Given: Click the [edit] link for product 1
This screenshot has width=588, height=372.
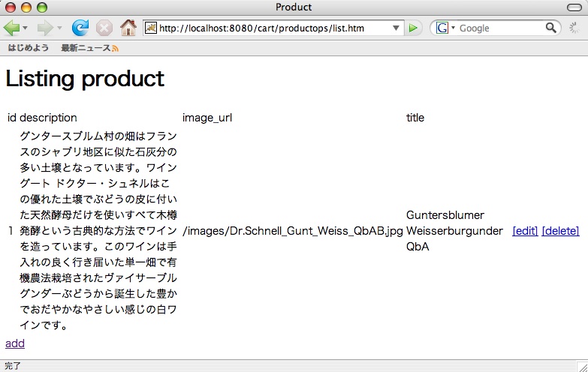Looking at the screenshot, I should click(525, 231).
